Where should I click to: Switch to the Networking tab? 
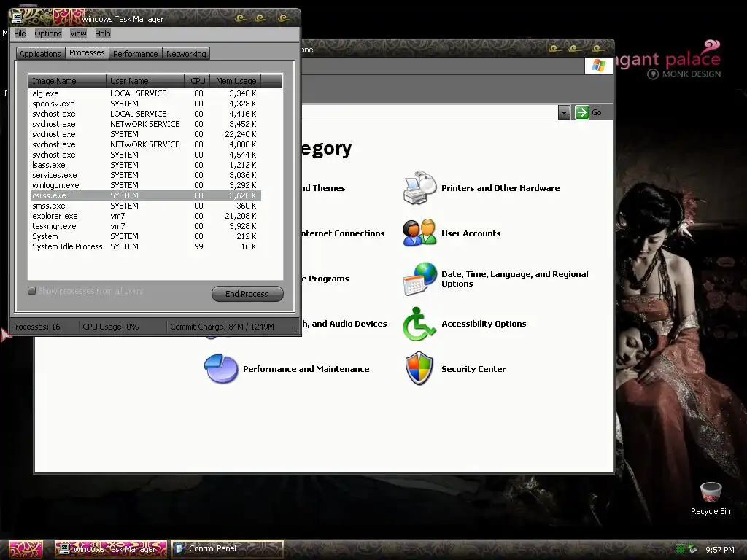[x=186, y=54]
